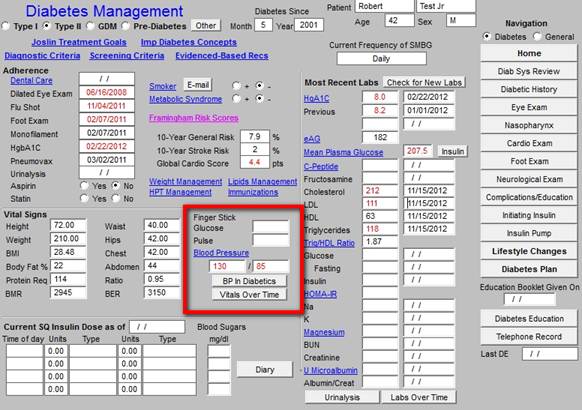Choose the General navigation radio option

[537, 36]
